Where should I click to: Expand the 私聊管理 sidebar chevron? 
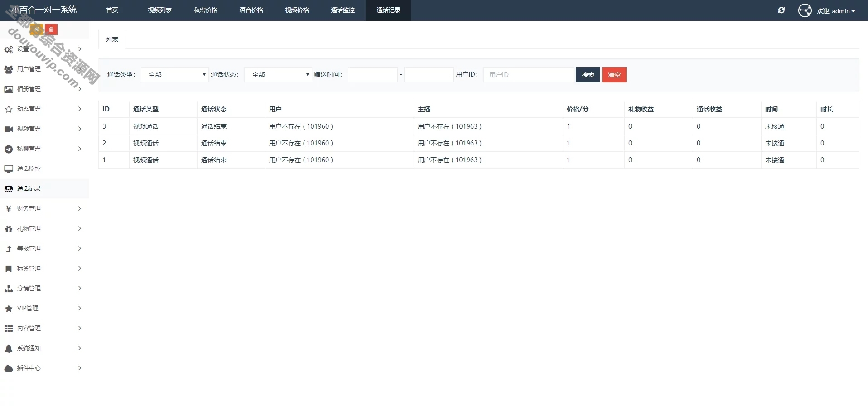click(80, 149)
